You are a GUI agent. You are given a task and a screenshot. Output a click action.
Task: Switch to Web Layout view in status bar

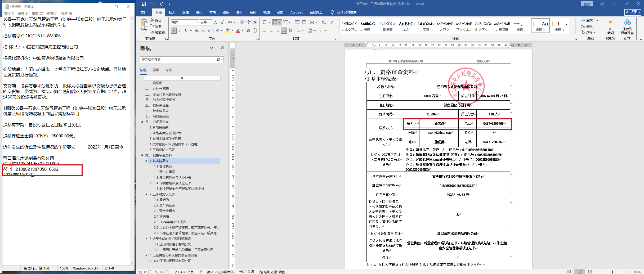(590, 272)
